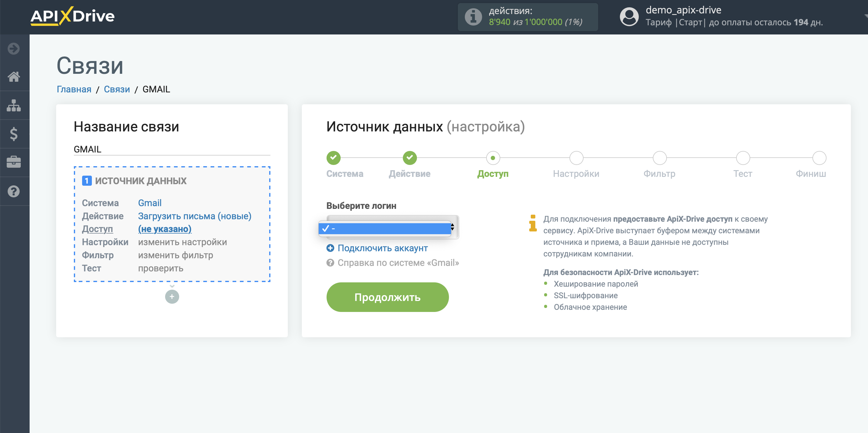Click the ИСТОЧНИК ДАННЫХ heading
This screenshot has height=433, width=868.
(140, 181)
